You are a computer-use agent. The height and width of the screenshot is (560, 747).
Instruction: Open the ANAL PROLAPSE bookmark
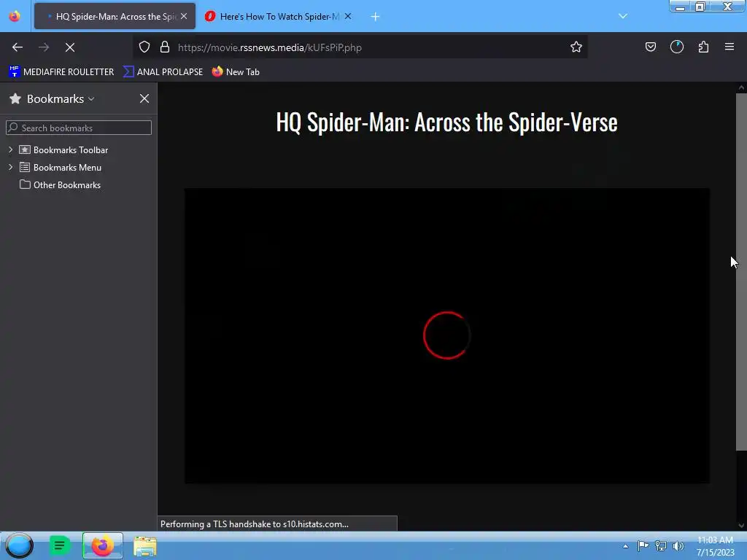[x=163, y=72]
